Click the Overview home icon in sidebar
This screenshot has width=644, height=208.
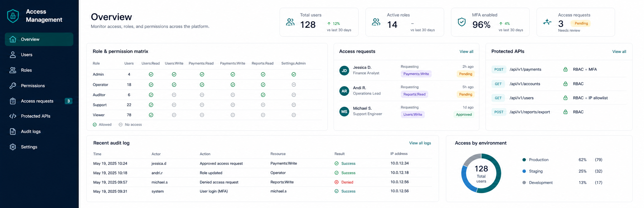(13, 39)
